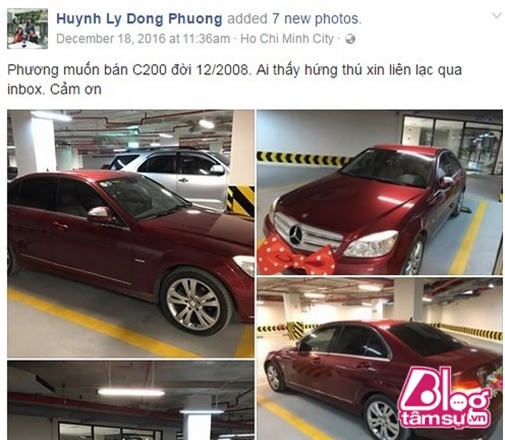
Task: Open the rear-view red Mercedes photo
Action: pyautogui.click(x=380, y=359)
